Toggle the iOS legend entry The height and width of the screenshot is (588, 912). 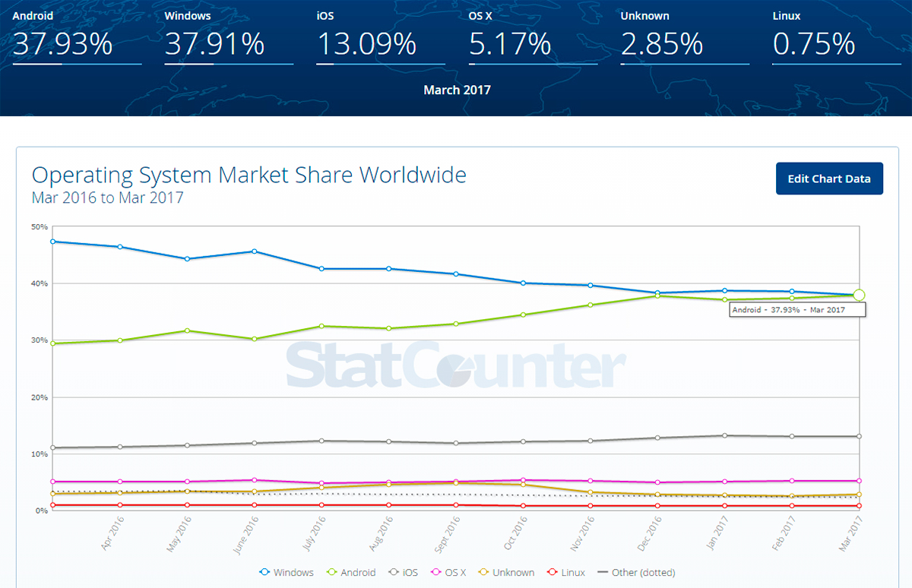coord(404,572)
